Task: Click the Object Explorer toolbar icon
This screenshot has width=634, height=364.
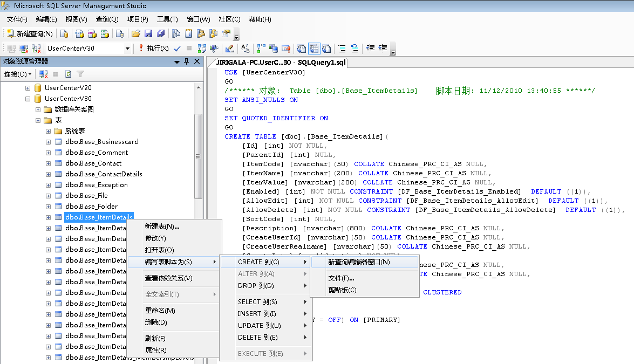Action: coord(201,33)
